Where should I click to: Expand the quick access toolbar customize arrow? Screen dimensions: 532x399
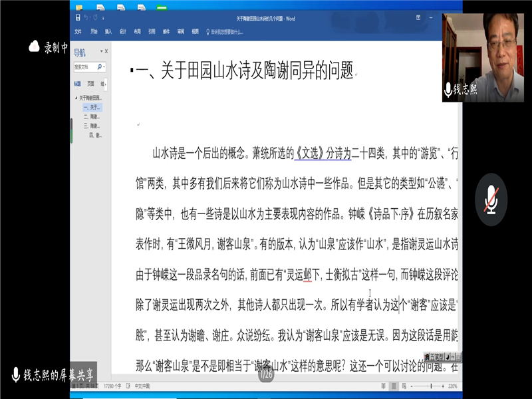[102, 19]
